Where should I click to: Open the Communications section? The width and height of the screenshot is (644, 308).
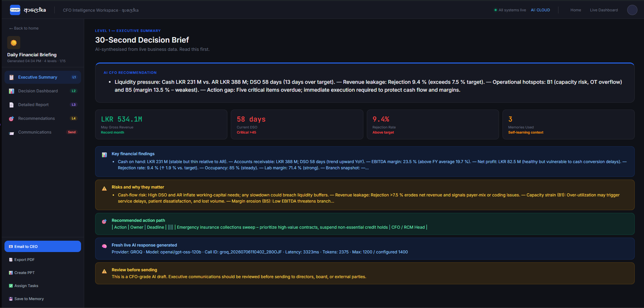(x=43, y=132)
